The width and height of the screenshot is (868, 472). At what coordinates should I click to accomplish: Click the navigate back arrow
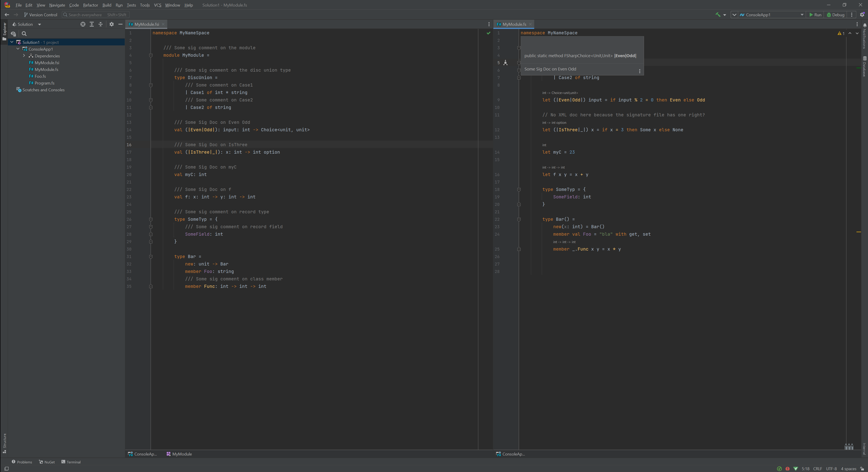(7, 15)
